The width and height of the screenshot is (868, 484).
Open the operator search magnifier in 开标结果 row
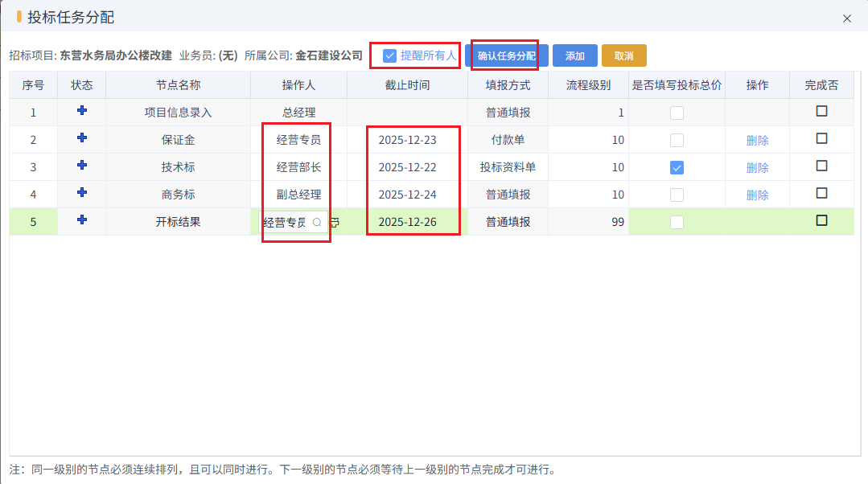(317, 221)
